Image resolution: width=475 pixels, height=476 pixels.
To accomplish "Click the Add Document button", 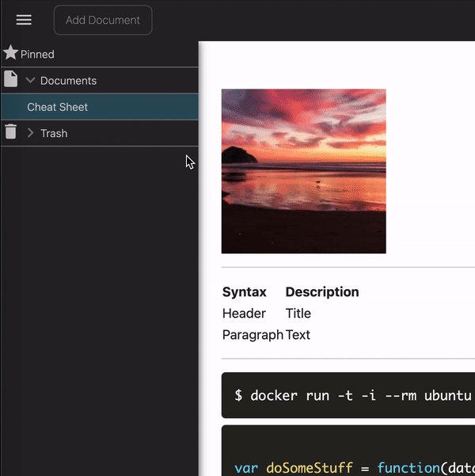I will (x=103, y=20).
